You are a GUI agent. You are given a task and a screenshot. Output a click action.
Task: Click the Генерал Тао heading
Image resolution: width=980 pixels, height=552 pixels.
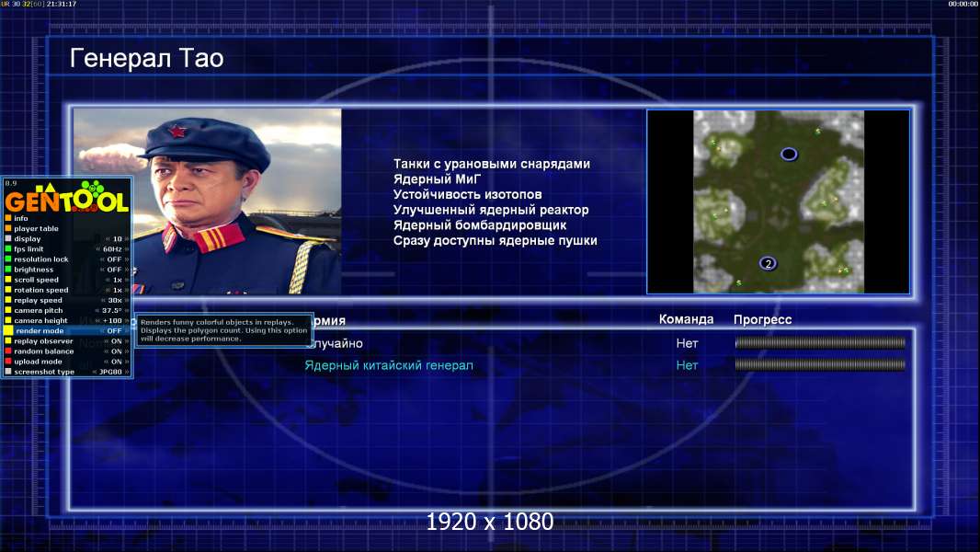pos(146,58)
